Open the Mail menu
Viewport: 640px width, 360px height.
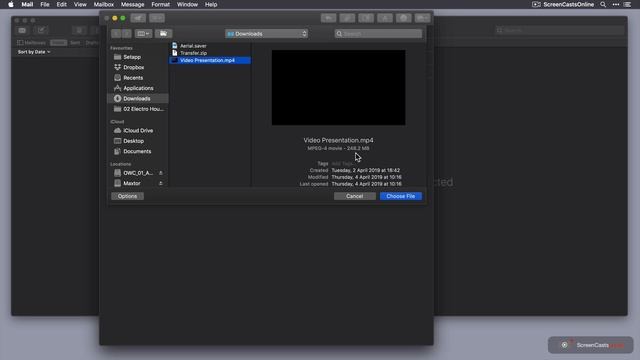[x=27, y=4]
